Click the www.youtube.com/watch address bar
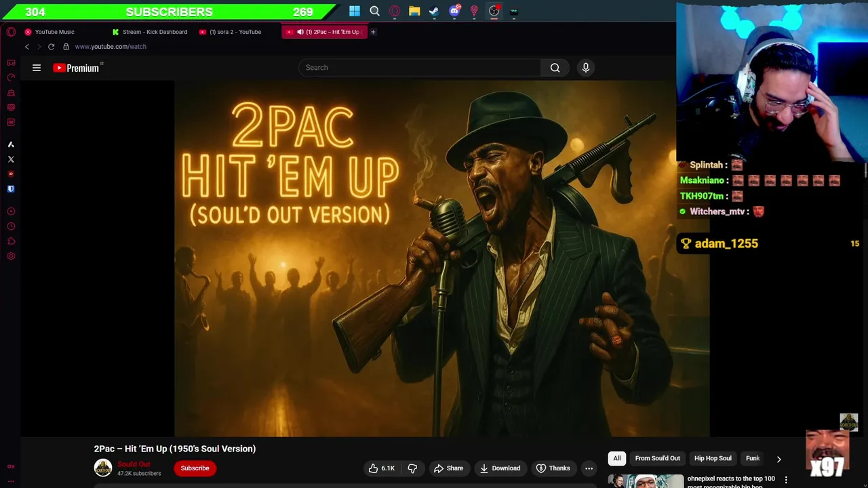 coord(111,47)
